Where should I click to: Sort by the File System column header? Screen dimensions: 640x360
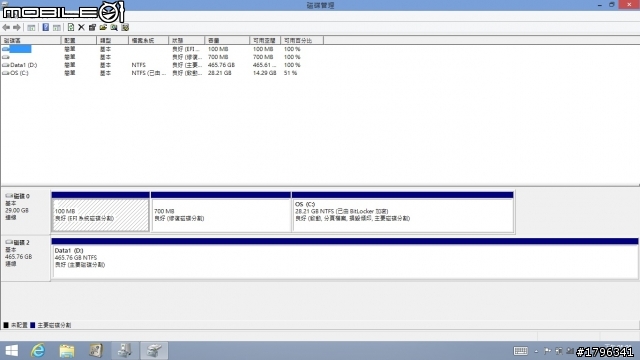[149, 40]
